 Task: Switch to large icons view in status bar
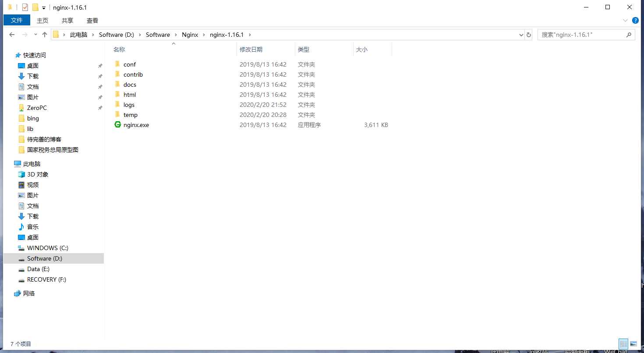click(633, 344)
